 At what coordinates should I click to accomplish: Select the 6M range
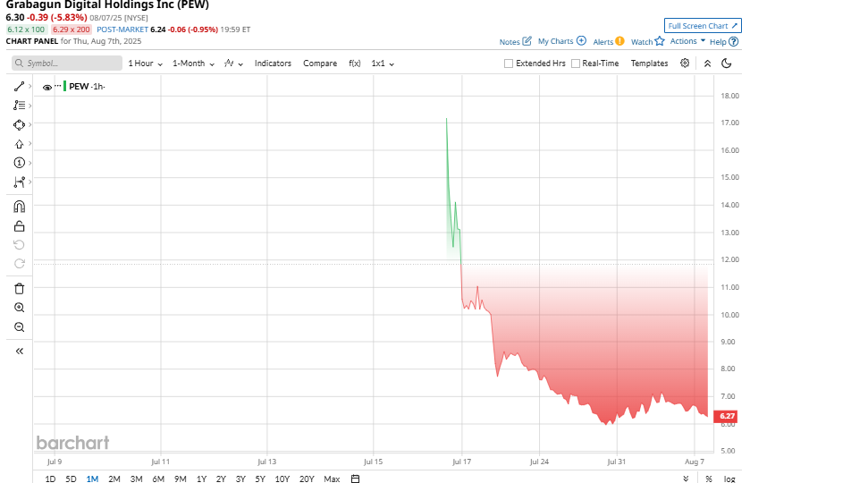point(158,479)
